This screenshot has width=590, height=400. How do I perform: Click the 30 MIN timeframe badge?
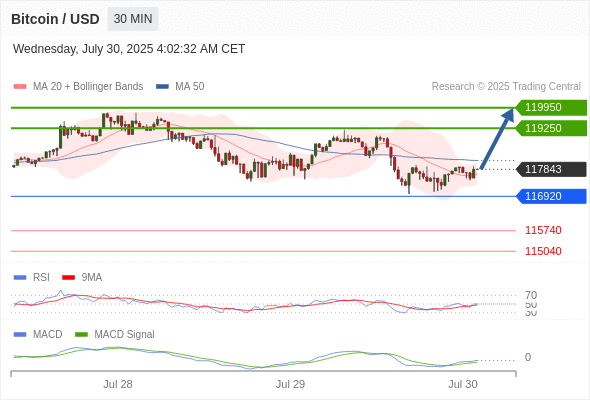[x=133, y=19]
